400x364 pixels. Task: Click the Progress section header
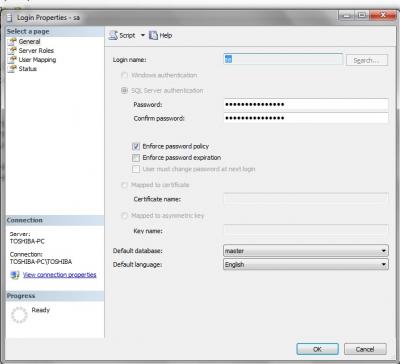click(55, 296)
